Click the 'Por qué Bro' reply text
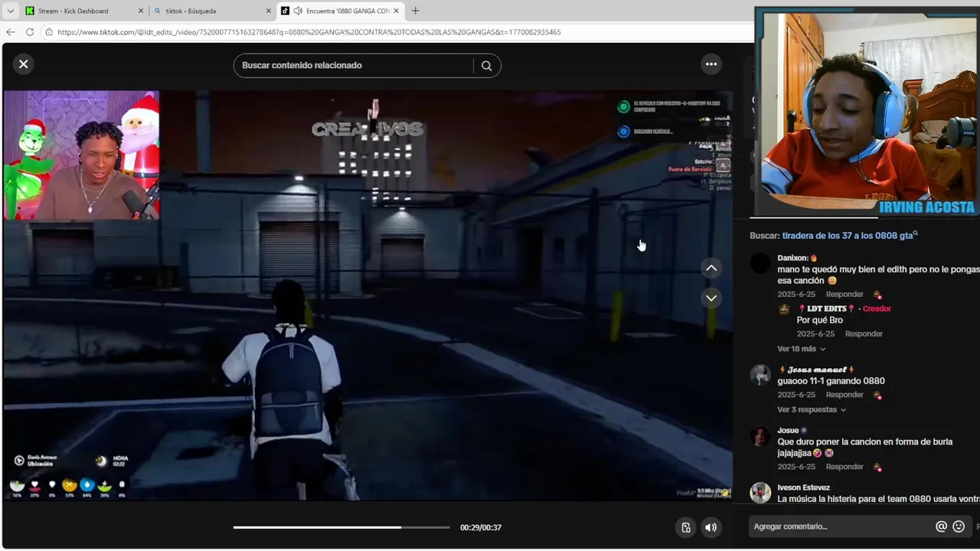Screen dimensions: 980x551 (820, 321)
